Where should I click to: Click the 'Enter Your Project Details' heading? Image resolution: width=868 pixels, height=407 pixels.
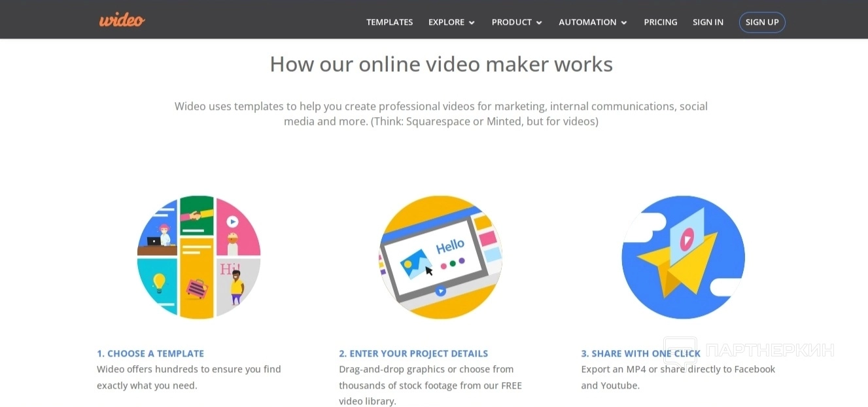pyautogui.click(x=413, y=353)
